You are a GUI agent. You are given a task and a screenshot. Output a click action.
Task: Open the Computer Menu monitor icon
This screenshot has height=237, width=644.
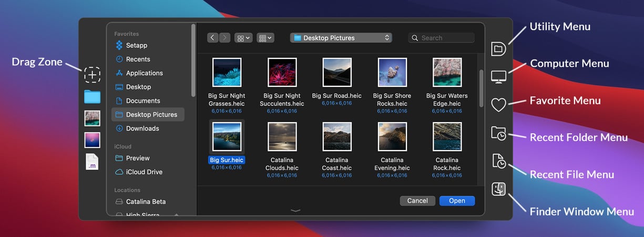[x=498, y=77]
